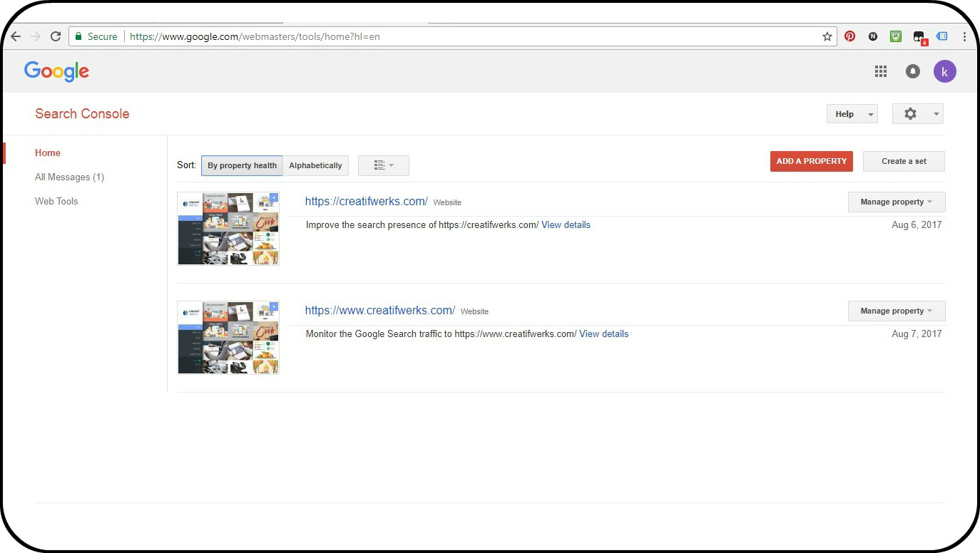Open All Messages (1) in sidebar

coord(69,177)
